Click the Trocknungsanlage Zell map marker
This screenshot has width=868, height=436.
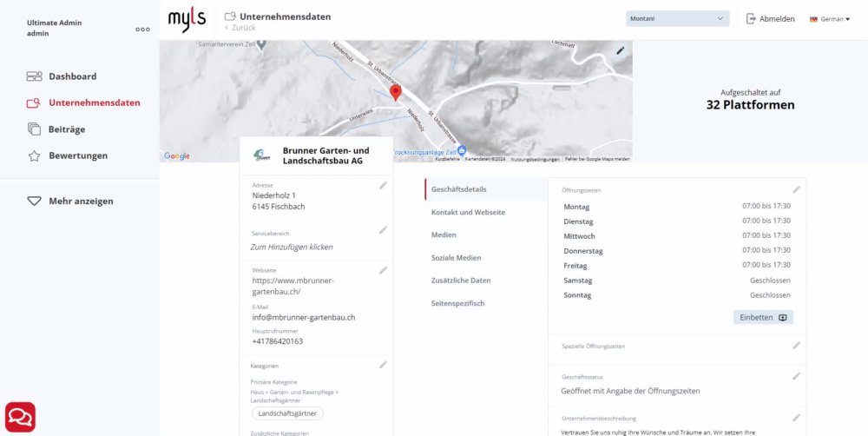pyautogui.click(x=463, y=150)
